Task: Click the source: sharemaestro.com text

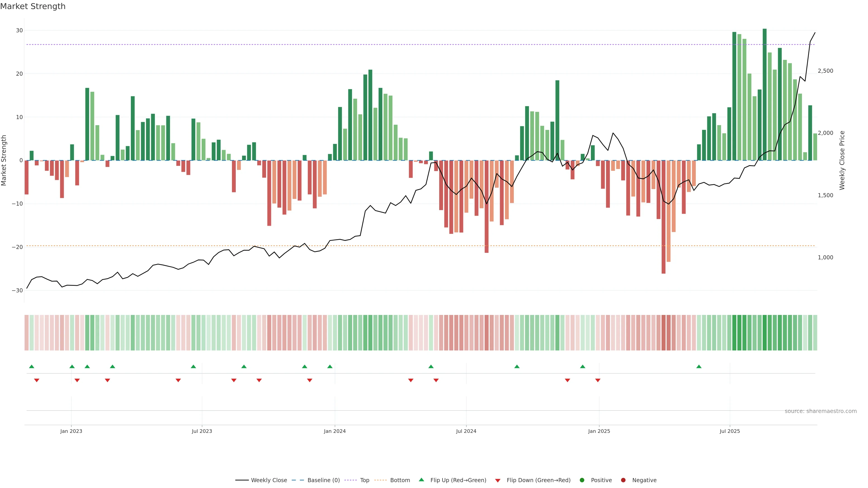Action: [x=821, y=411]
